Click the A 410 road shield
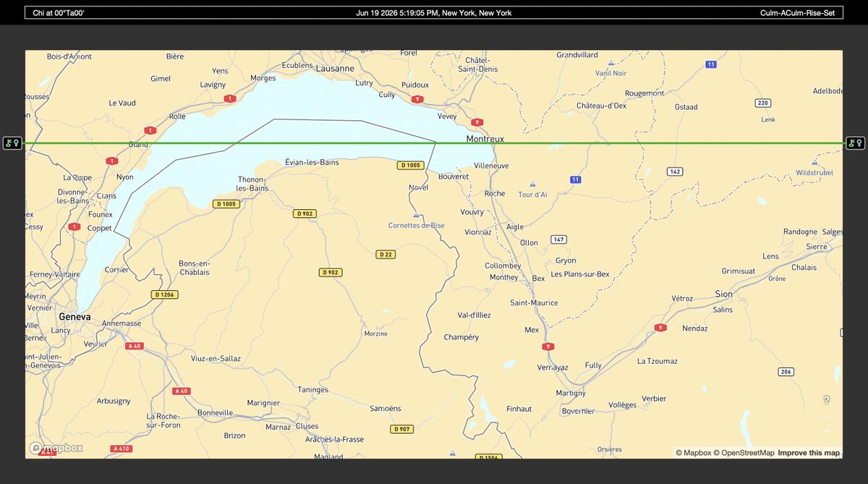This screenshot has height=484, width=868. [122, 449]
